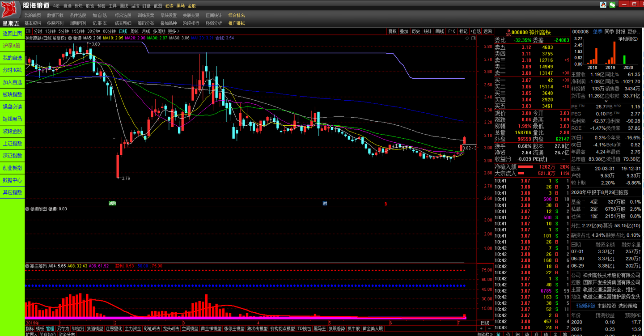Switch to 周线 weekly chart
Screen dimensions: 644x336
pyautogui.click(x=134, y=31)
